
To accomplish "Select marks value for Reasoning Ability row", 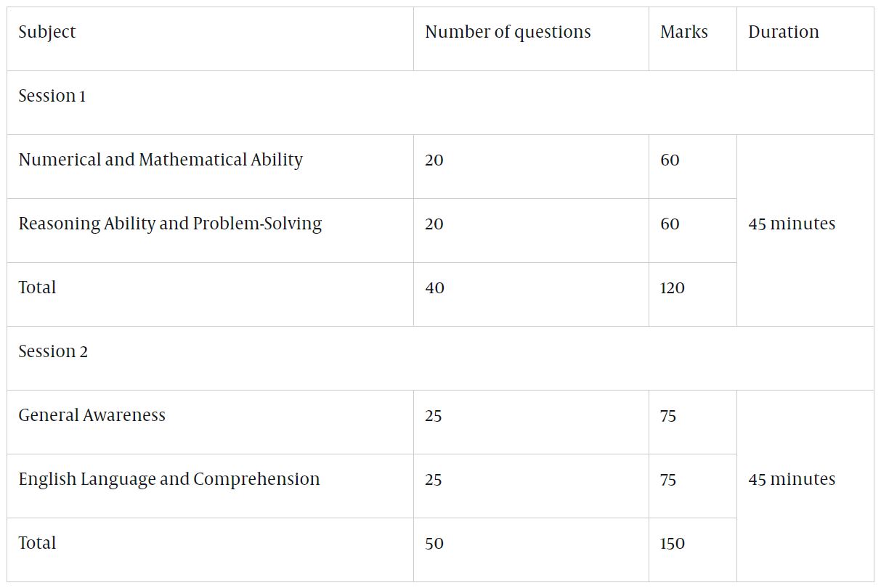I will [670, 224].
